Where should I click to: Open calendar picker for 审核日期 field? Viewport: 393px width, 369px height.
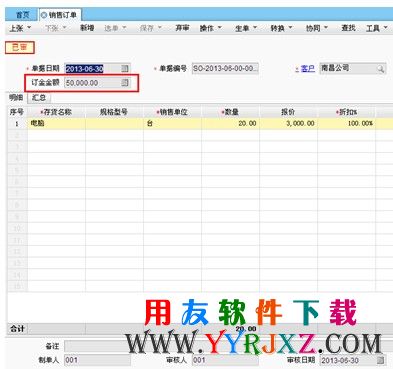380,360
